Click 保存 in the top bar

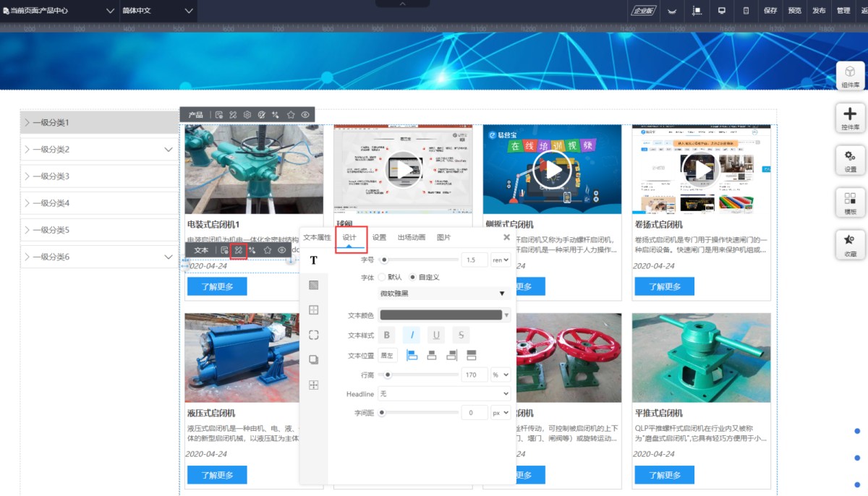click(770, 11)
